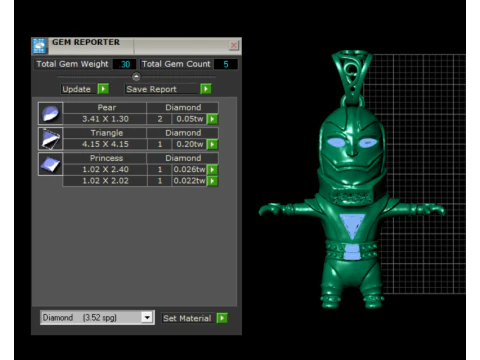The height and width of the screenshot is (360, 480).
Task: Click Diamond label in Princess row
Action: pos(183,158)
